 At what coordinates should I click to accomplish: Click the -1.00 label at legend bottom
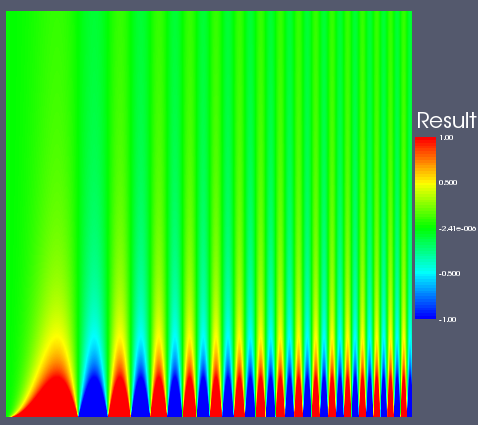point(447,319)
